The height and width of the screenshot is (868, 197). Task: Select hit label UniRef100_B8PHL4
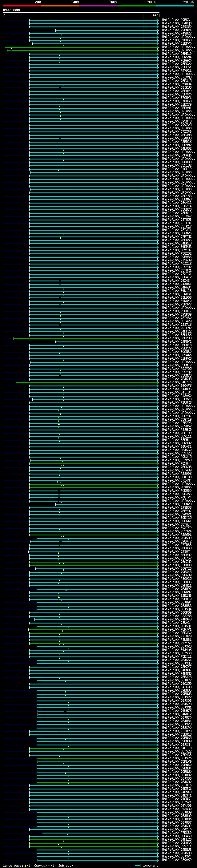click(x=176, y=440)
